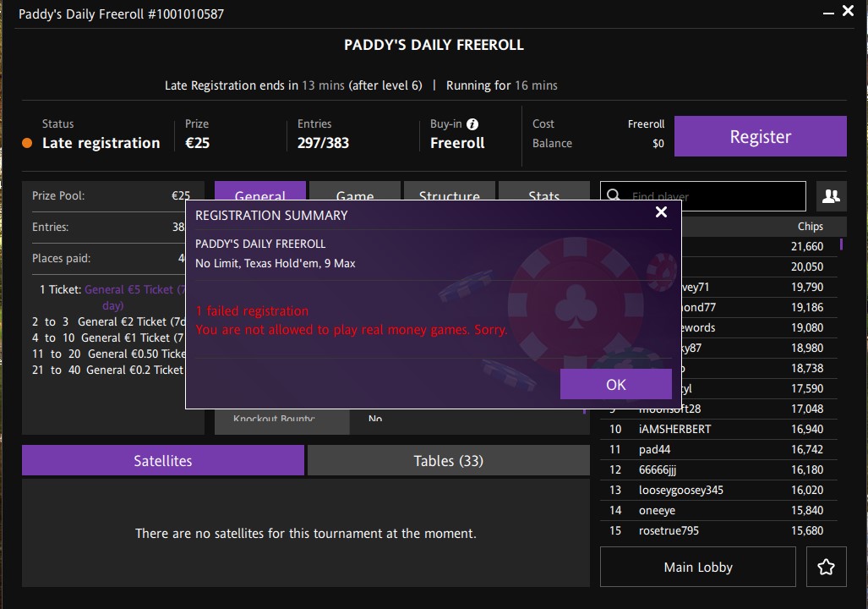Click the Balance $0 value
The image size is (868, 609).
click(x=658, y=144)
